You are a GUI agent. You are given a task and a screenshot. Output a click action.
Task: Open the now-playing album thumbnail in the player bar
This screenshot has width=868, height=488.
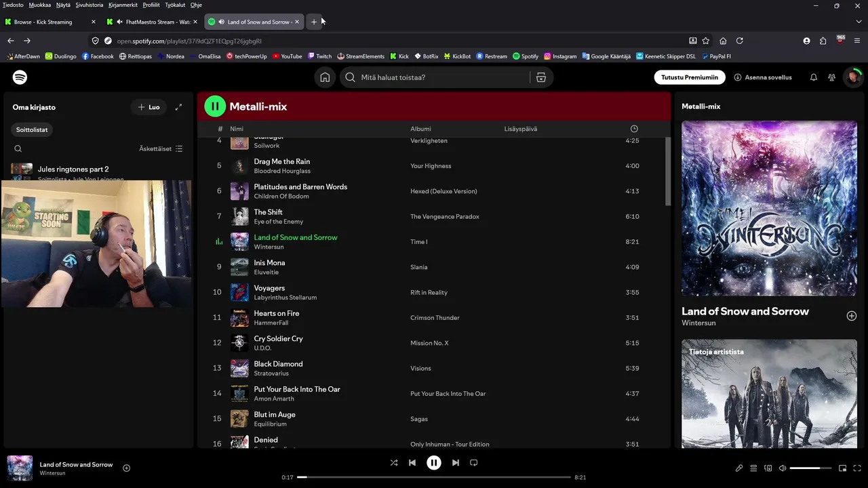click(20, 468)
